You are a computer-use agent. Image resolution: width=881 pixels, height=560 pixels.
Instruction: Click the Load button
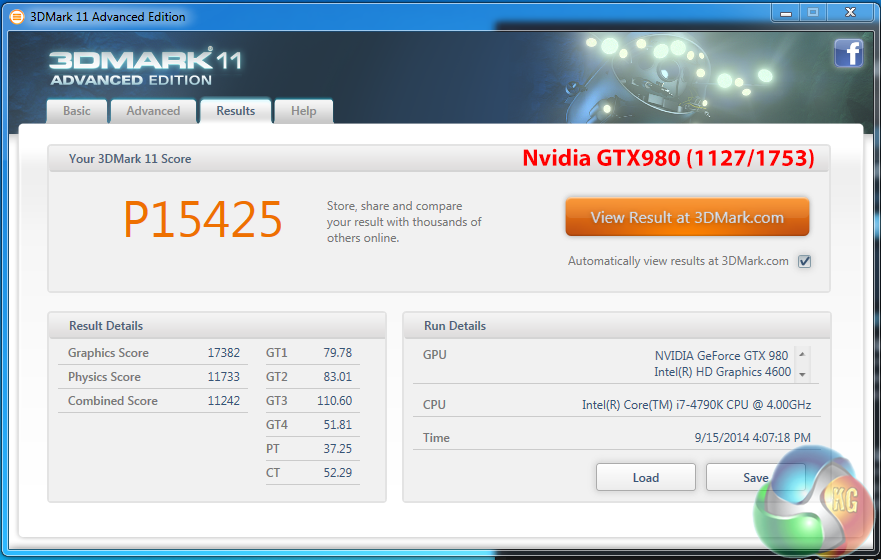click(x=646, y=477)
